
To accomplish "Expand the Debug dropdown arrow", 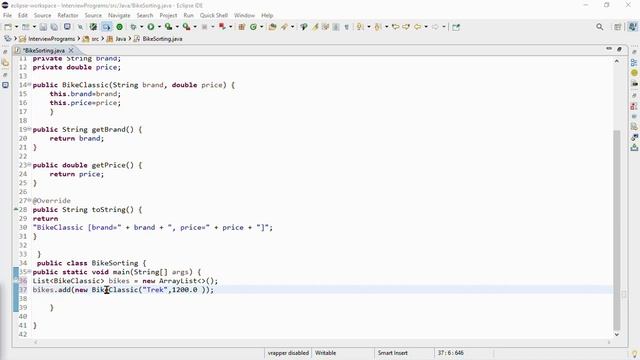I will tap(141, 27).
